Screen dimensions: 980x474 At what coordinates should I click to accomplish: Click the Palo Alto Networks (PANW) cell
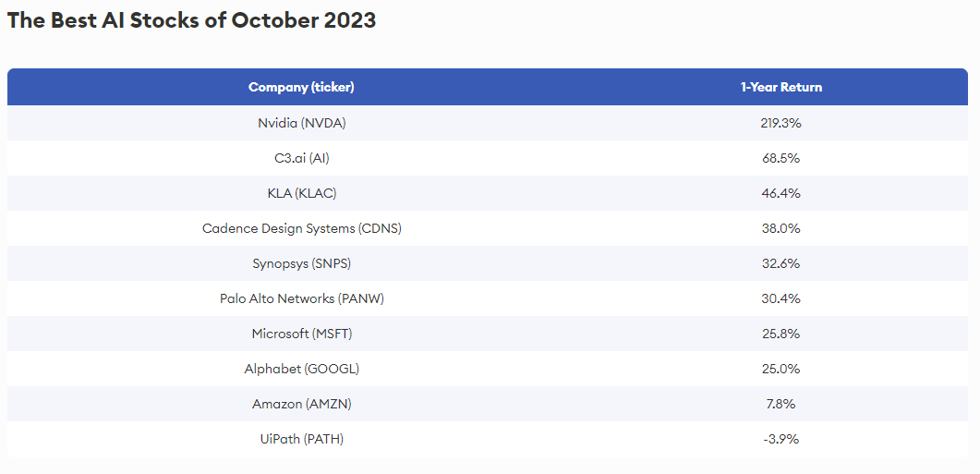[302, 298]
